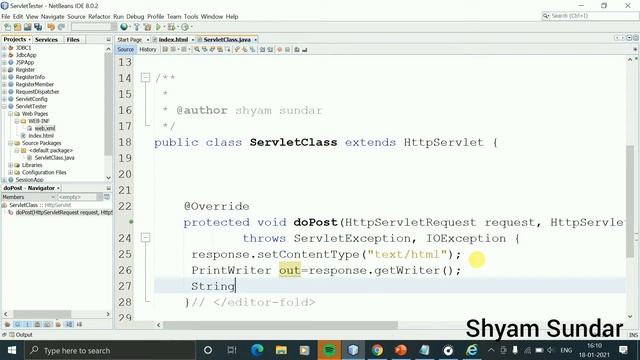Expand the Configuration Files node
640x360 pixels.
[11, 173]
